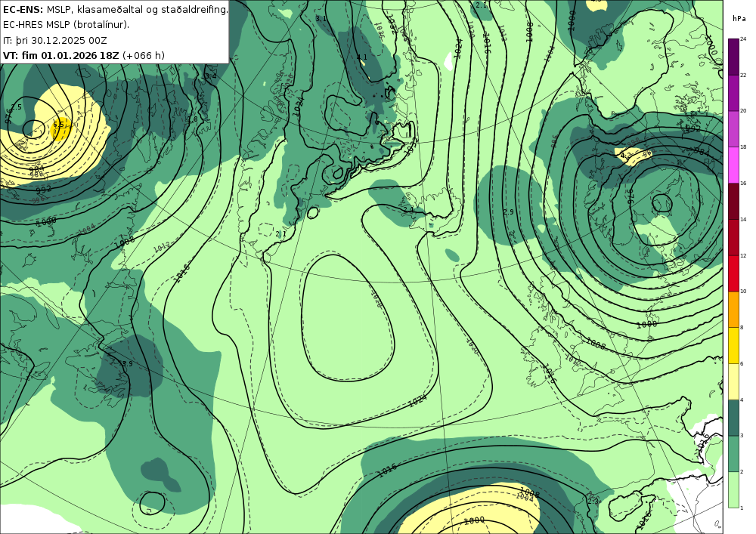
Task: Click the map value '4.1' over Greenland
Action: click(361, 57)
